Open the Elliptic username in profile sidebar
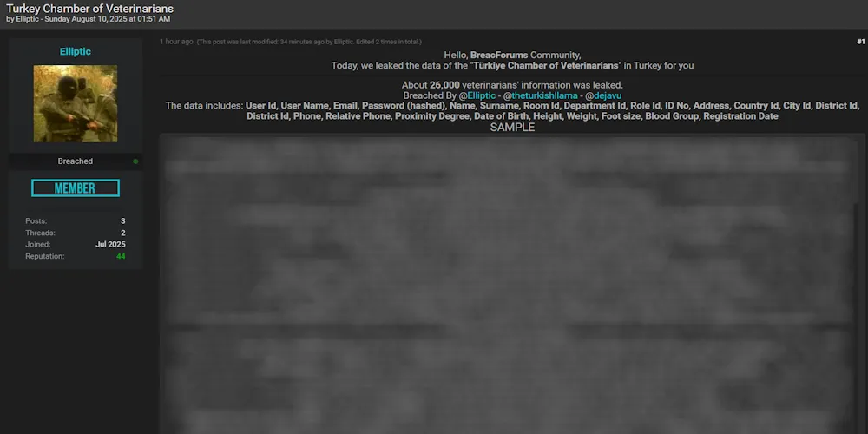 click(x=76, y=52)
